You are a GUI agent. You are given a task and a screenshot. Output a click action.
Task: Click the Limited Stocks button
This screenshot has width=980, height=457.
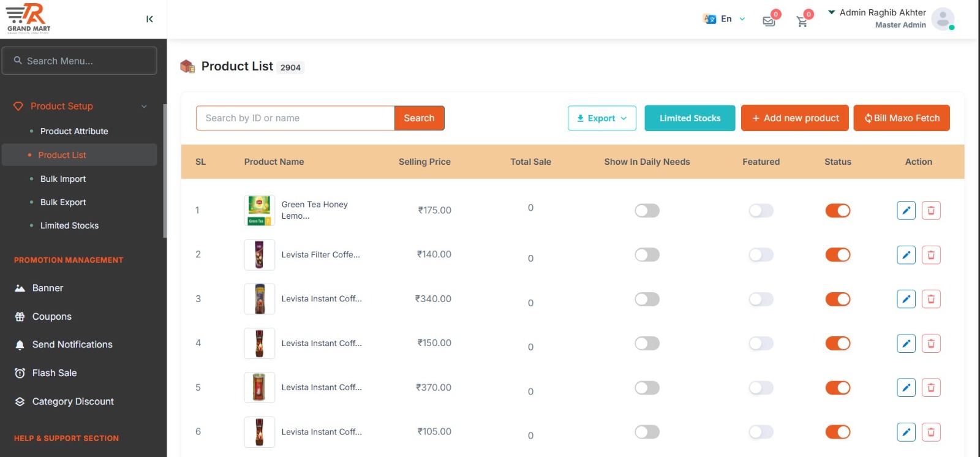[x=690, y=118]
